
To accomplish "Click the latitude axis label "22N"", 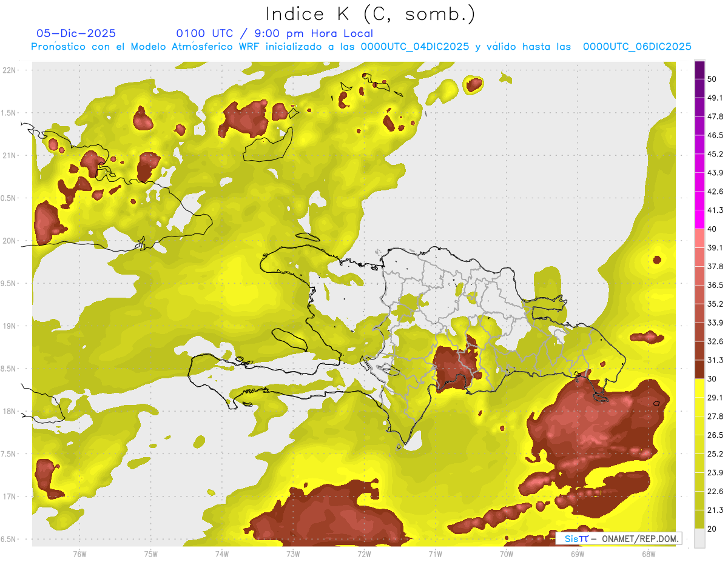I will click(x=10, y=70).
